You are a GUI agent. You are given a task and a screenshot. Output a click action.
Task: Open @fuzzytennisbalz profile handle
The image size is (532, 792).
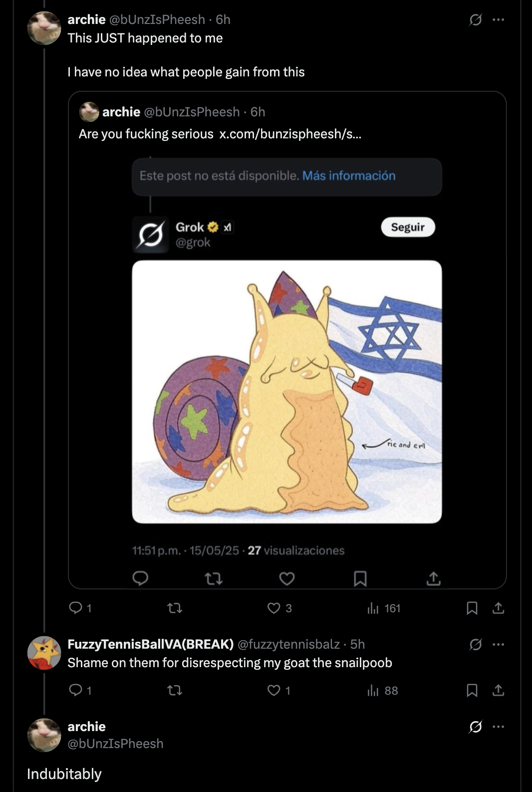click(x=288, y=644)
